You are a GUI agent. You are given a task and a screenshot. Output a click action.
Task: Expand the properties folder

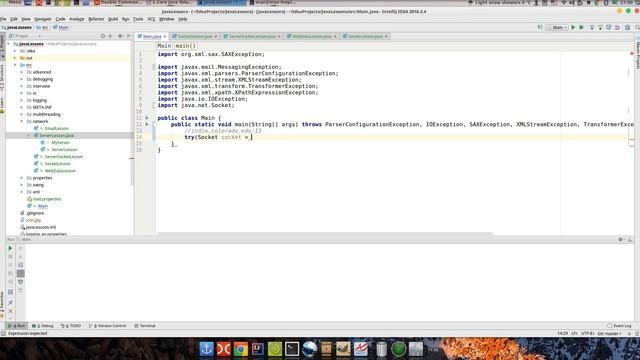[22, 178]
